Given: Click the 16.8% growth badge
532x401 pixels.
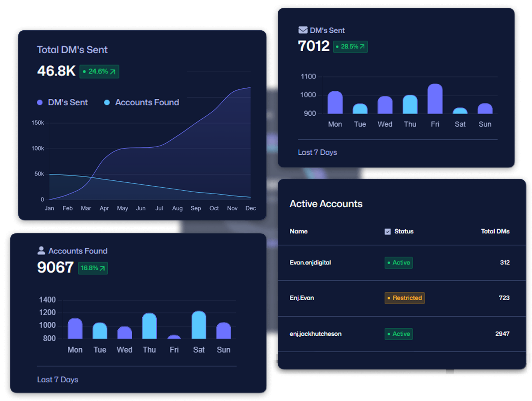Looking at the screenshot, I should 93,268.
